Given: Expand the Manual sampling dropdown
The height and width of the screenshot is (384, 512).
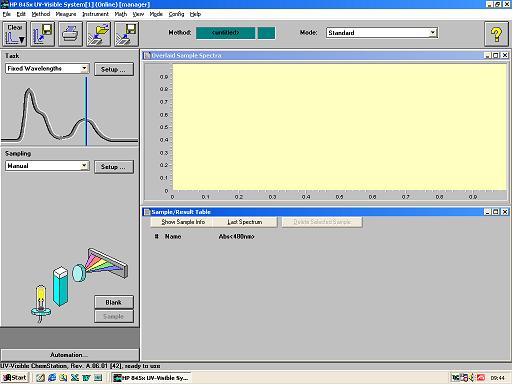Looking at the screenshot, I should (x=85, y=166).
